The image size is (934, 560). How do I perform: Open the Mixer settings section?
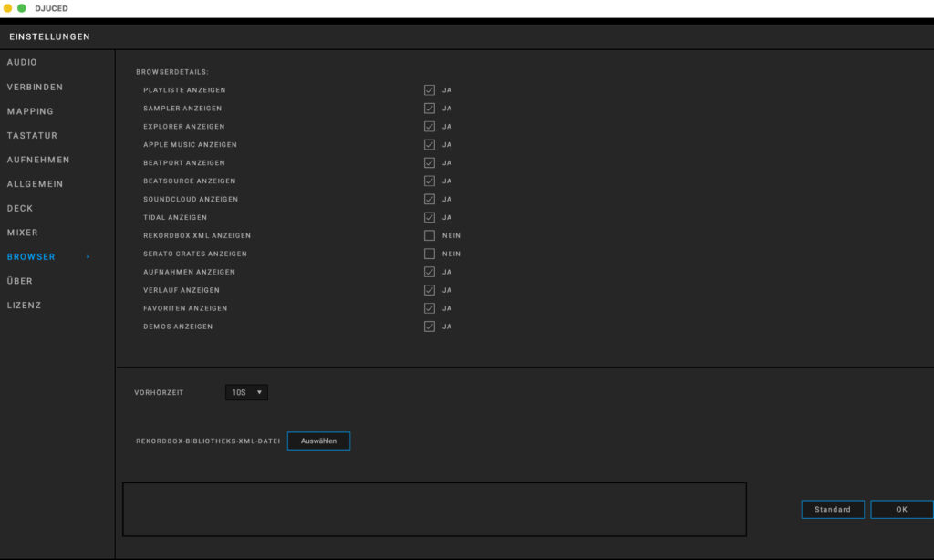[23, 233]
